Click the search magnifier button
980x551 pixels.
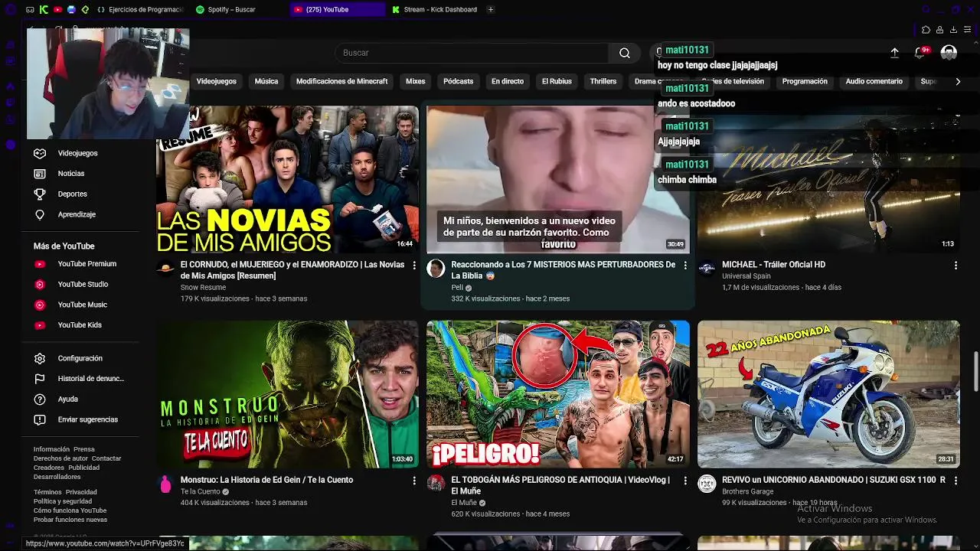[x=625, y=53]
